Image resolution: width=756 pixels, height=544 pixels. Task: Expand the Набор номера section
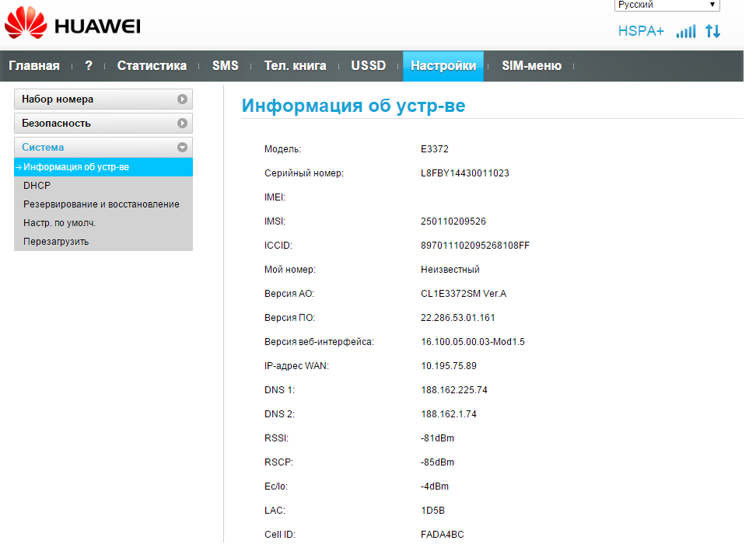click(103, 99)
